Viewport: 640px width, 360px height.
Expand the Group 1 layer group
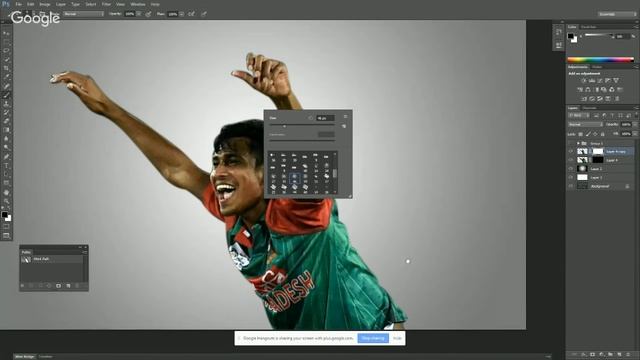click(578, 143)
